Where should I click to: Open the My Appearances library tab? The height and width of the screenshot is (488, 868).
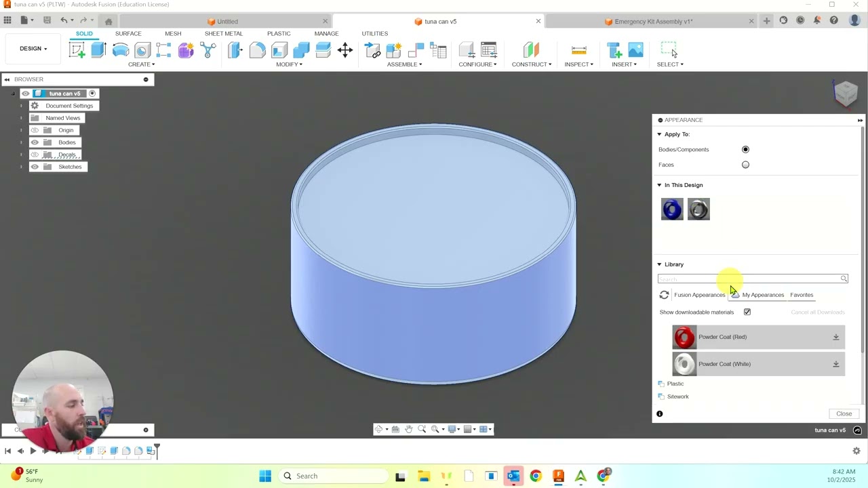point(763,295)
